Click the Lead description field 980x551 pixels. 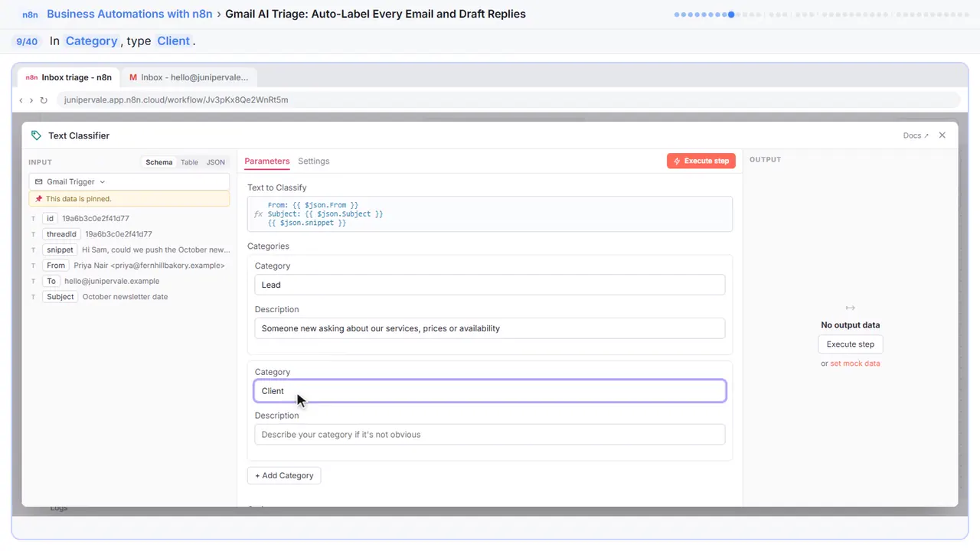tap(490, 328)
